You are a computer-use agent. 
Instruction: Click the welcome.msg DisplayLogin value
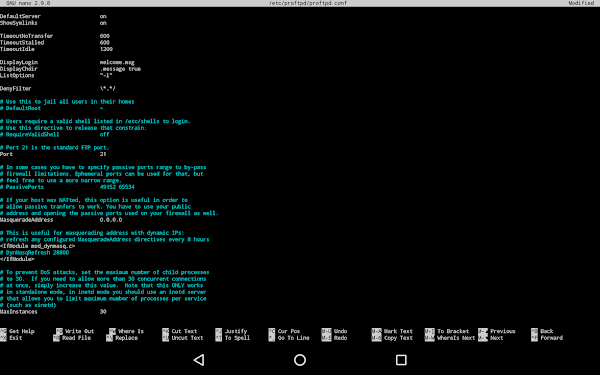117,62
